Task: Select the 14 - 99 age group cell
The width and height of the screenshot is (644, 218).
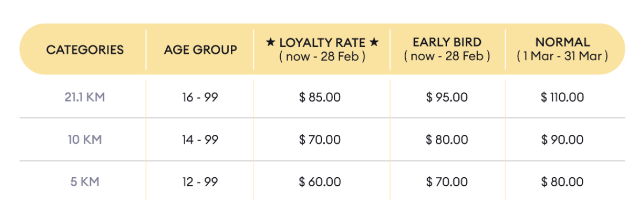Action: pos(200,140)
